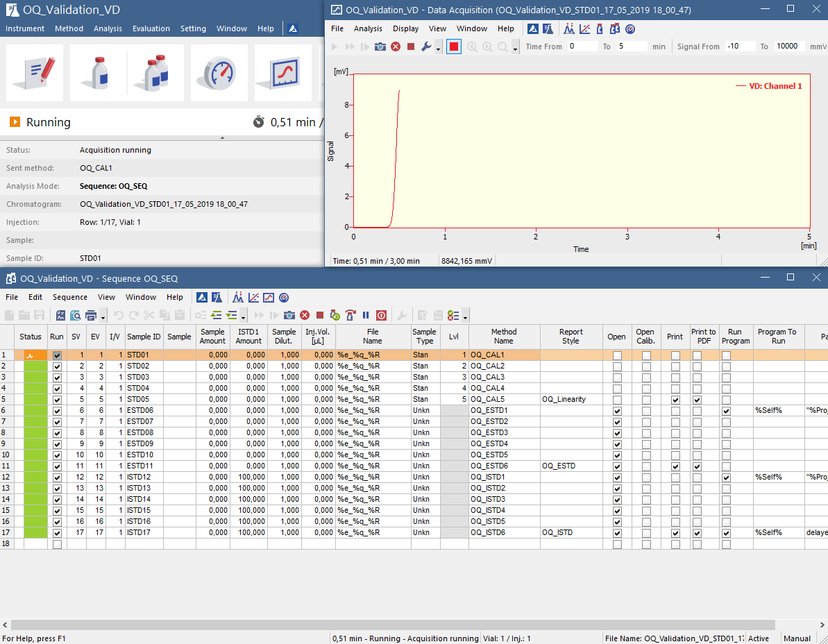The width and height of the screenshot is (828, 644).
Task: Expand the print dropdown arrow in Sequence toolbar
Action: 103,316
